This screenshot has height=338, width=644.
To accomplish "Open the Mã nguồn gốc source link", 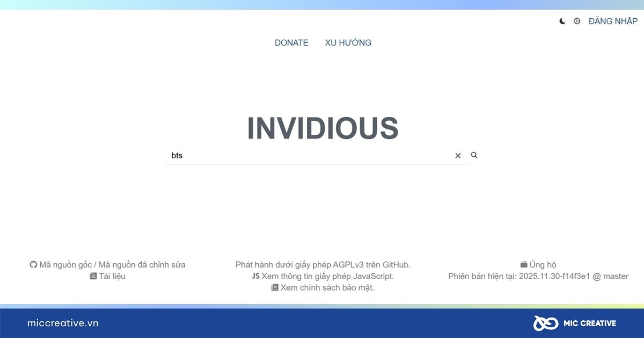I will point(65,265).
